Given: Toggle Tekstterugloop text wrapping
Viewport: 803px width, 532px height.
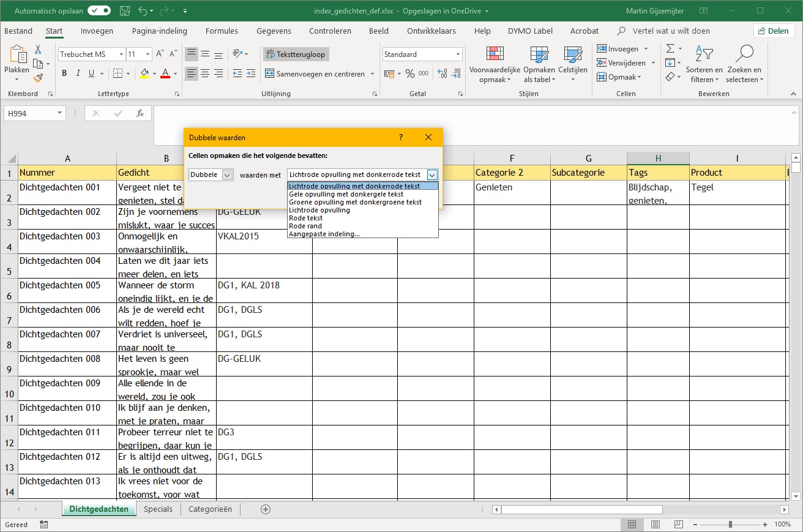Looking at the screenshot, I should click(x=296, y=54).
